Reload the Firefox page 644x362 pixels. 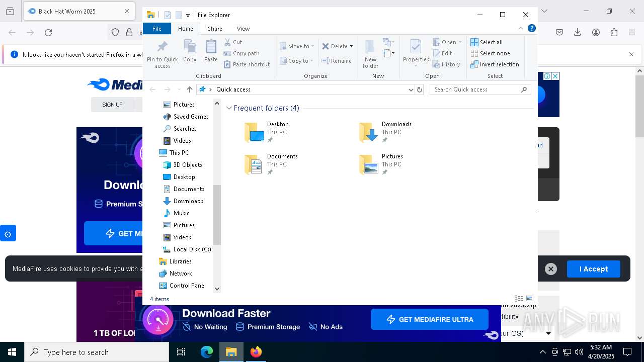pos(48,32)
